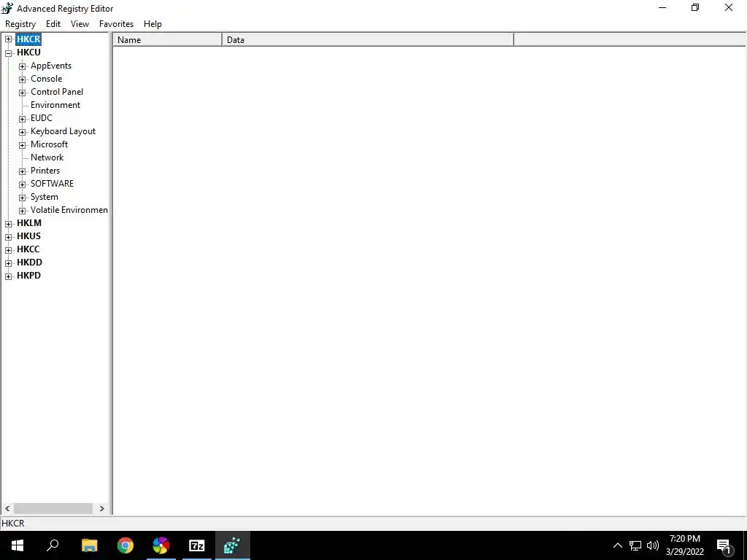This screenshot has width=747, height=560.
Task: Select the System tree item
Action: 44,197
